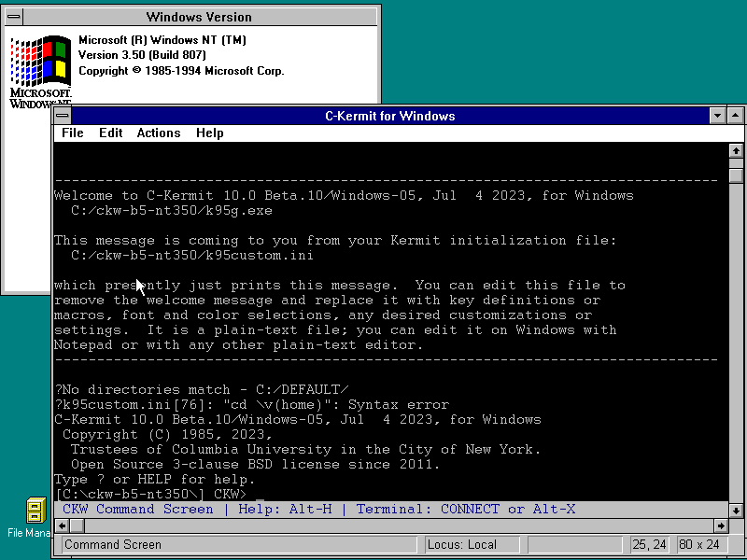Click 'Help: Alt-H' in the terminal status line
Viewport: 747px width, 560px height.
pos(285,509)
